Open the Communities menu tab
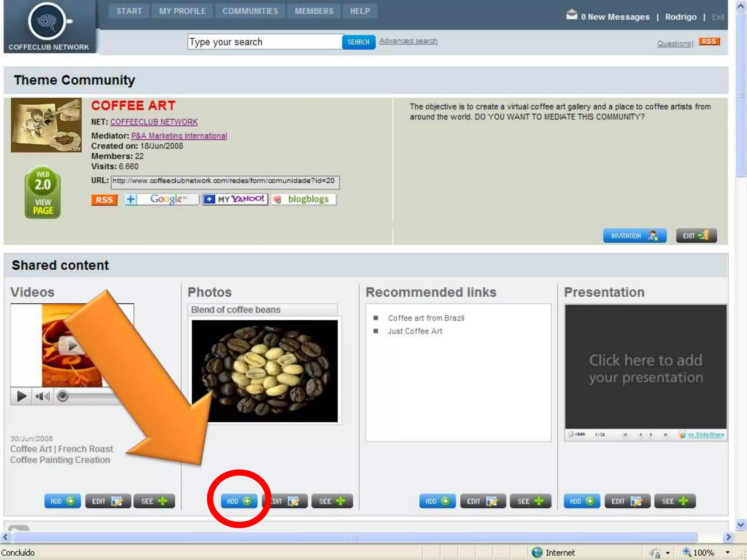The image size is (747, 560). tap(250, 11)
